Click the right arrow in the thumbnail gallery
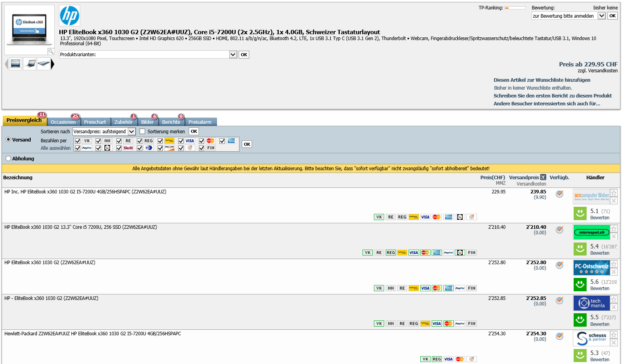The height and width of the screenshot is (364, 622). point(53,64)
